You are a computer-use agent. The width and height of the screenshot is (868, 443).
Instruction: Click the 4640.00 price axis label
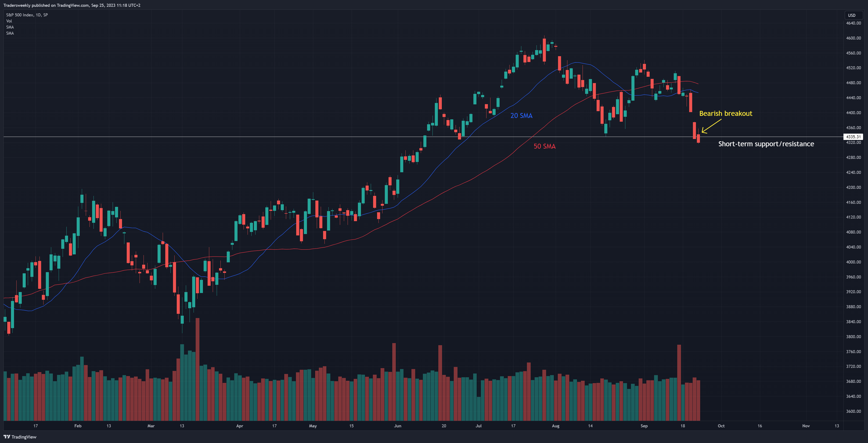click(853, 23)
